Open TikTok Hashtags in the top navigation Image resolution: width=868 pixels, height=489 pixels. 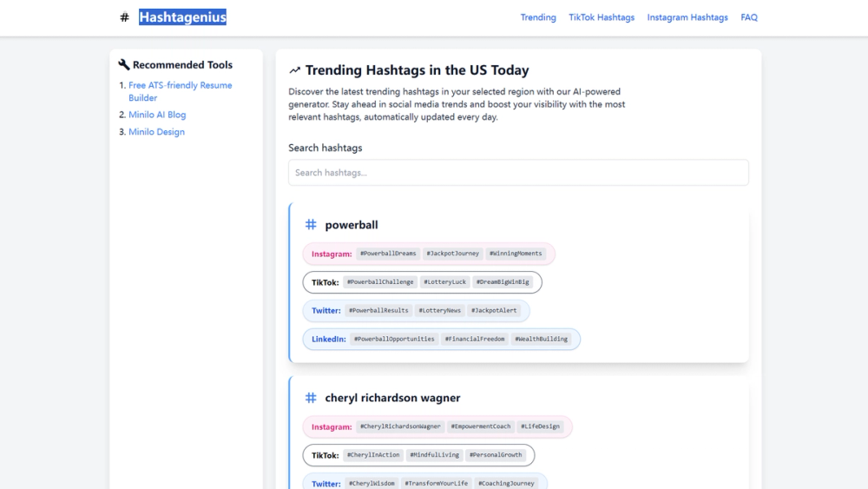(602, 17)
